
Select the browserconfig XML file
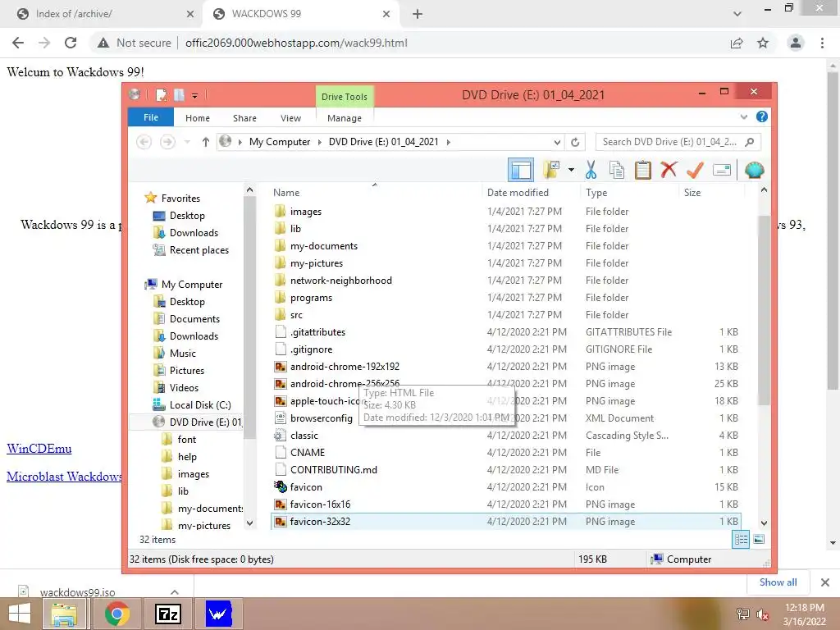point(321,418)
